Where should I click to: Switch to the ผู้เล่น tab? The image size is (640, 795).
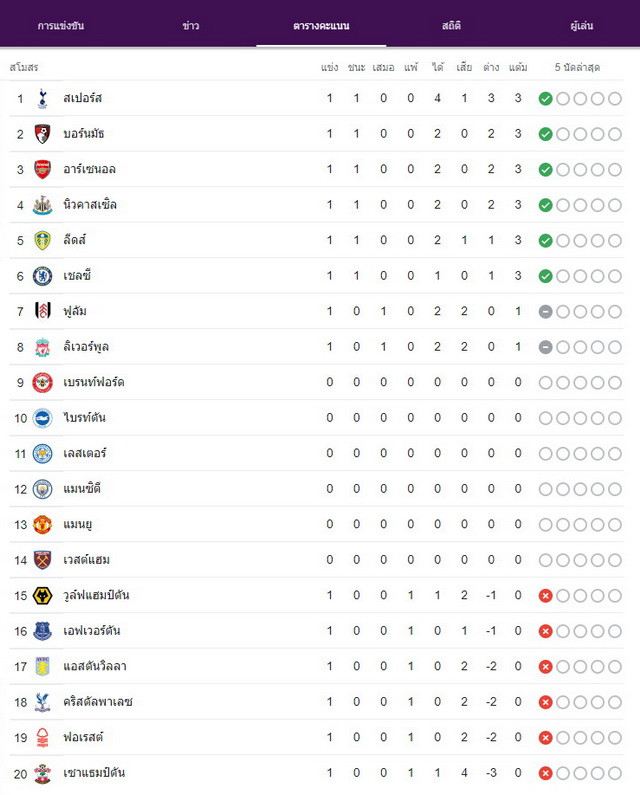582,25
